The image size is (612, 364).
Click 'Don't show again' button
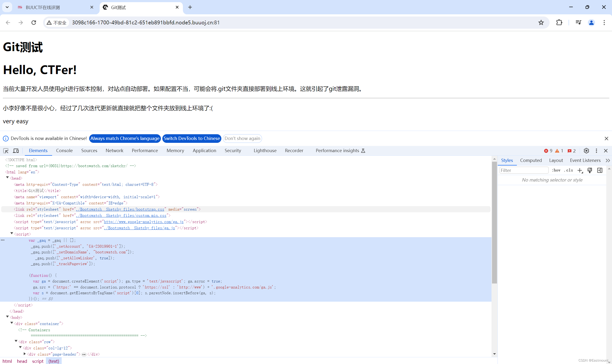[x=242, y=138]
